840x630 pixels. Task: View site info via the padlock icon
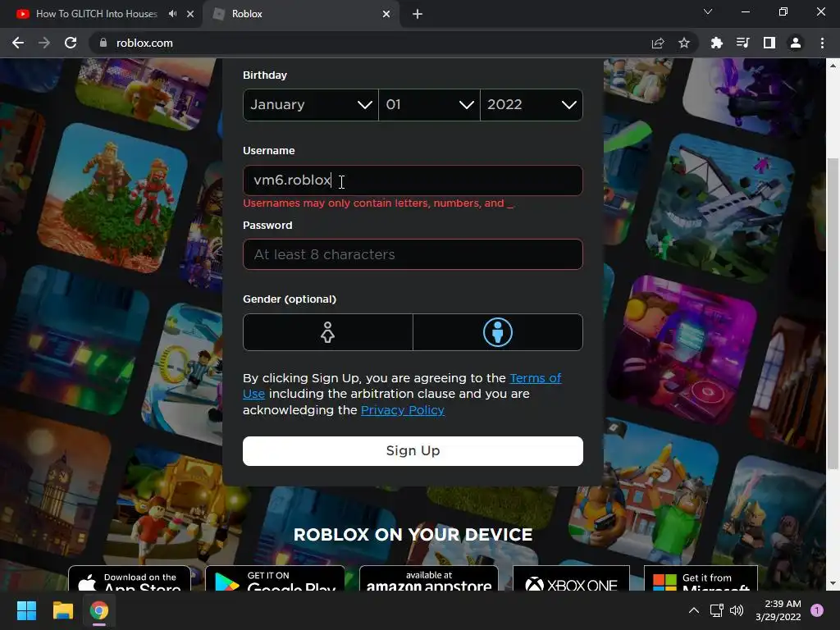(x=103, y=43)
